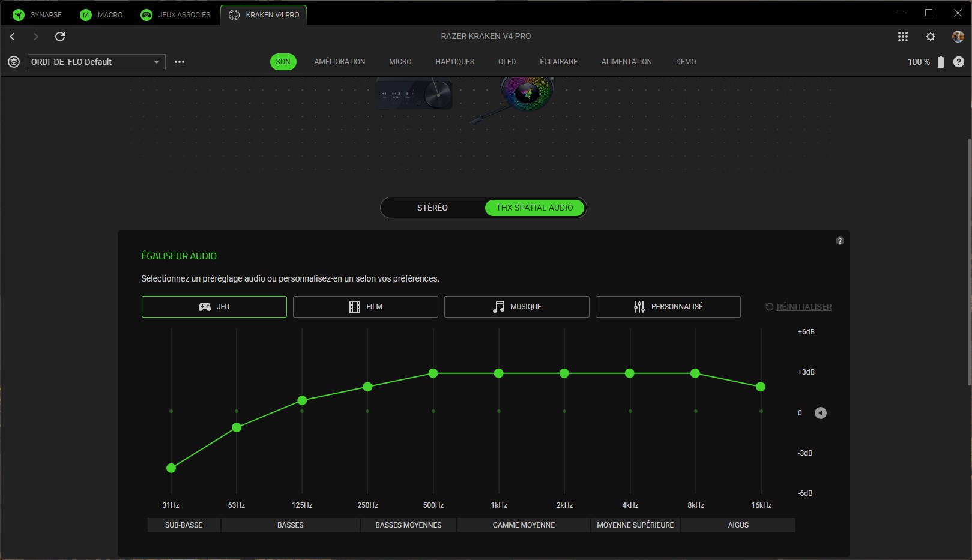Viewport: 972px width, 560px height.
Task: Open the Alimentation power section
Action: [627, 62]
